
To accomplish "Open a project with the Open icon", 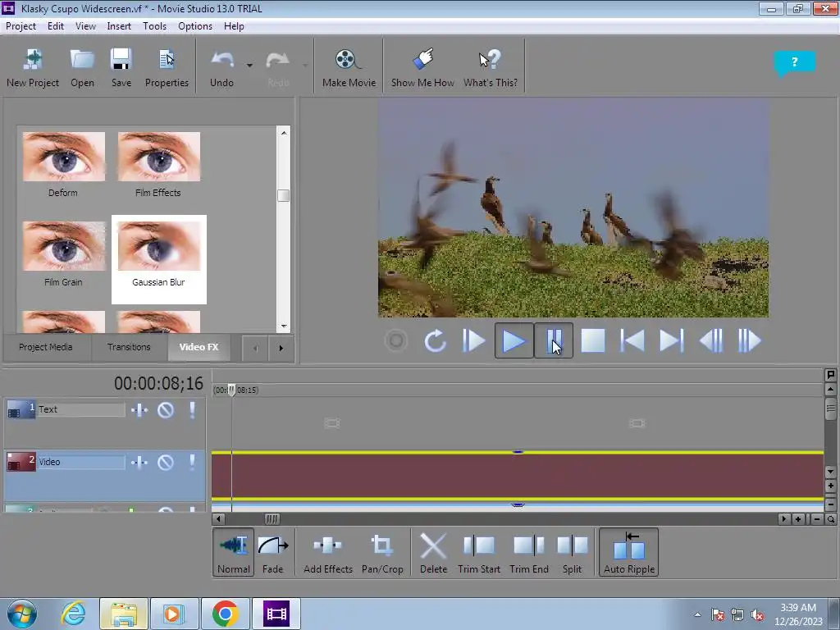I will pos(82,67).
